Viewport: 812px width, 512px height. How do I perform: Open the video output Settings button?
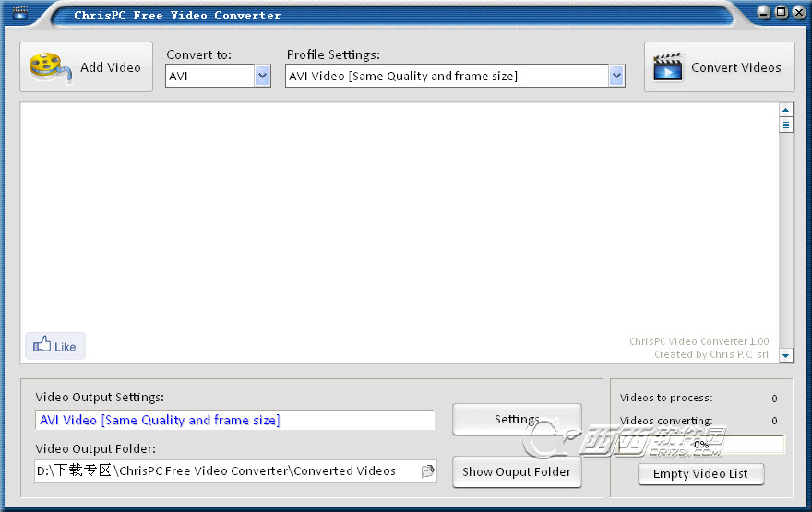click(517, 420)
